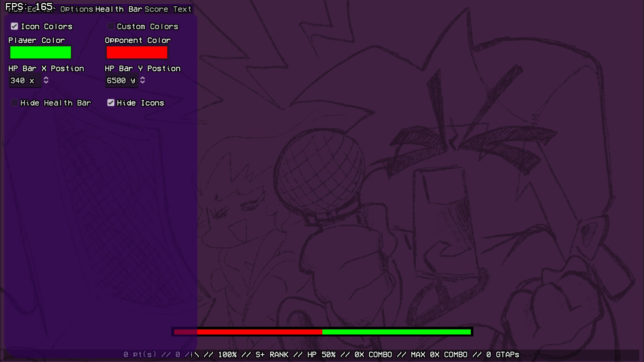
Task: Open the Score Text menu
Action: (x=168, y=9)
